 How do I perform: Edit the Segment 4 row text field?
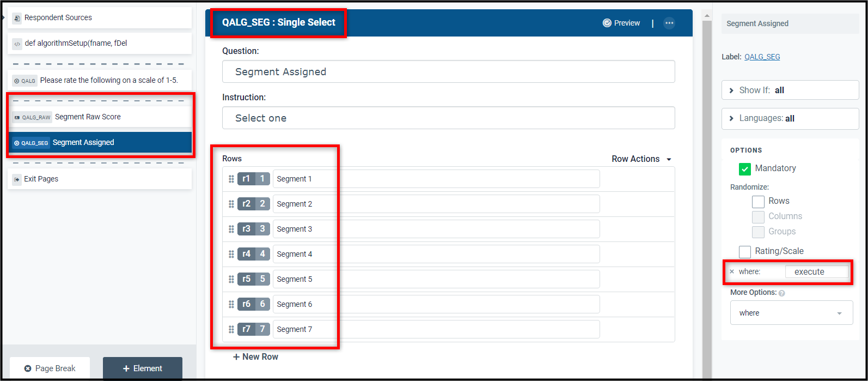[x=436, y=254]
